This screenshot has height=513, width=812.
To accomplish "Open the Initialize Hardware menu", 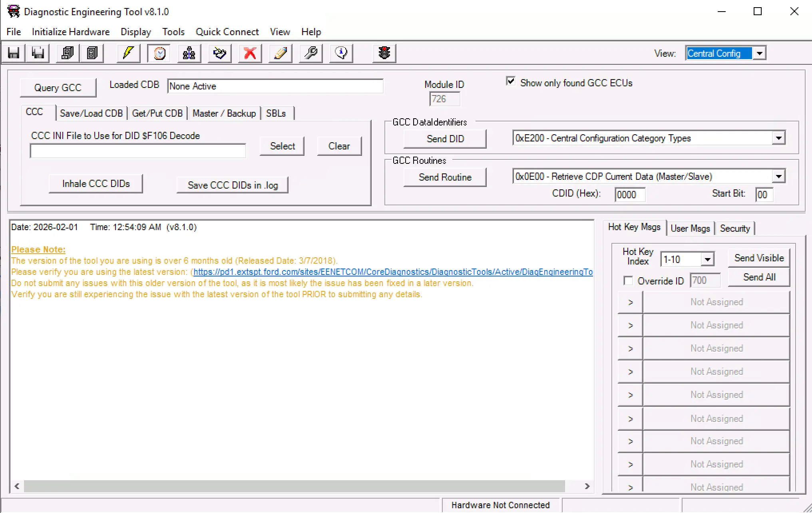I will [71, 32].
